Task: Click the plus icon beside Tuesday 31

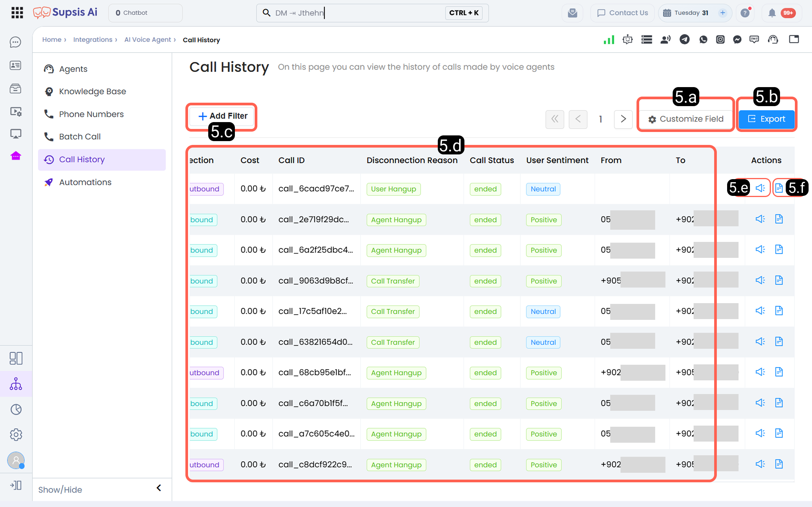Action: 723,13
